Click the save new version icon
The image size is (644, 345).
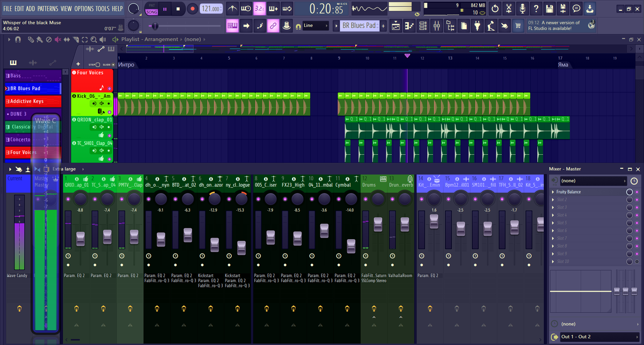[x=563, y=9]
